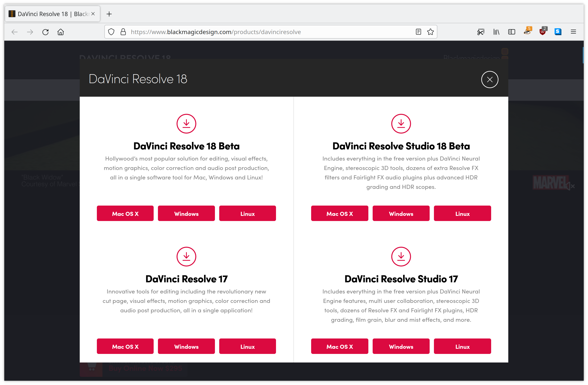Toggle reader view in the address bar
Viewport: 588px width, 385px height.
[418, 32]
